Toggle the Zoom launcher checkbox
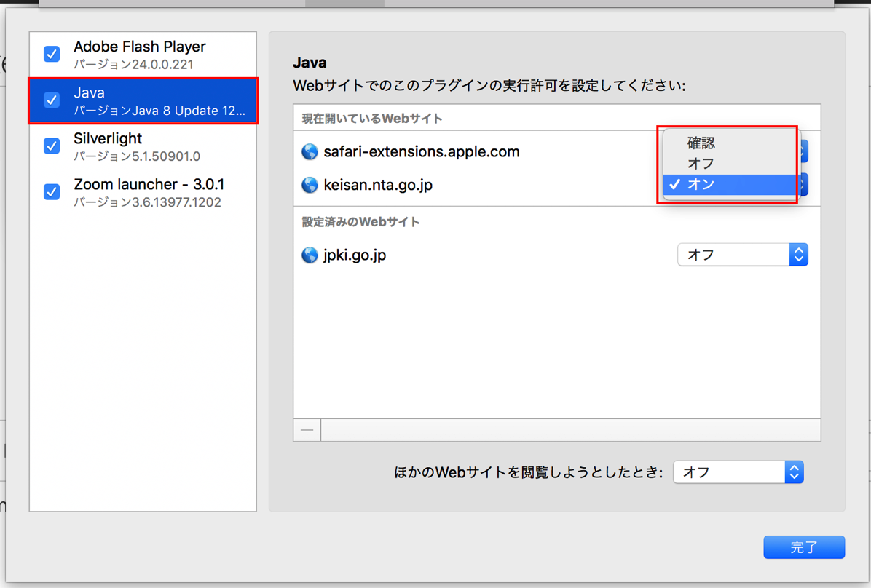The height and width of the screenshot is (588, 871). (x=52, y=192)
